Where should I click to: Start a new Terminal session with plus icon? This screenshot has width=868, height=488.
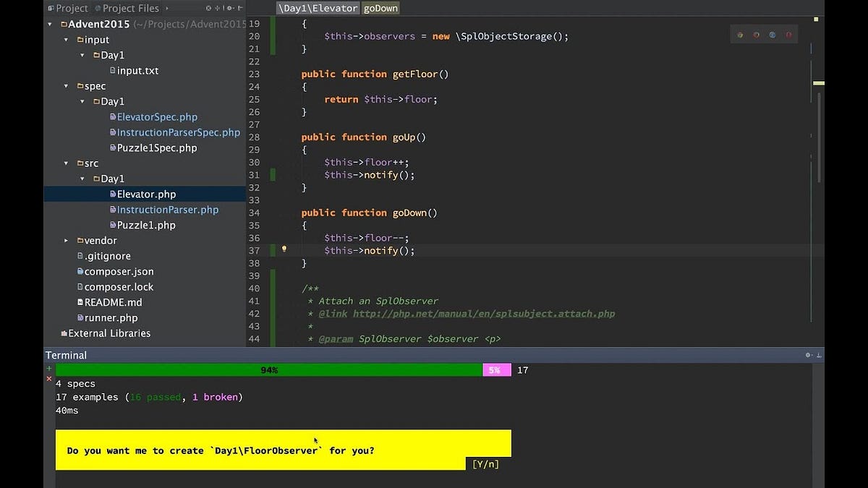[49, 369]
